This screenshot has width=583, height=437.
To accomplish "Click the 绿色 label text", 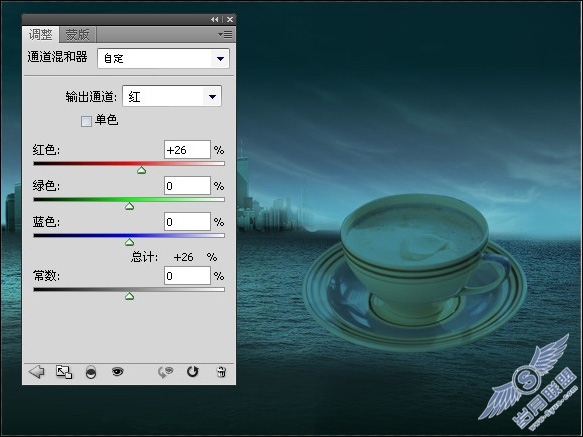I will tap(46, 186).
